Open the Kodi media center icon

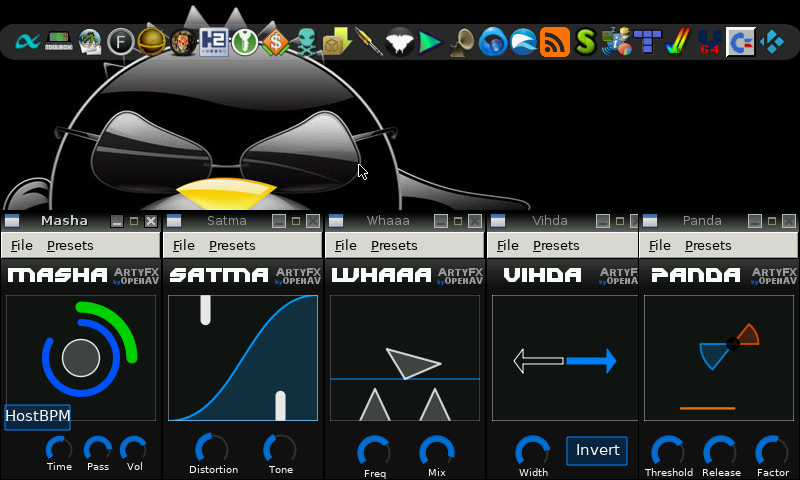click(x=772, y=41)
